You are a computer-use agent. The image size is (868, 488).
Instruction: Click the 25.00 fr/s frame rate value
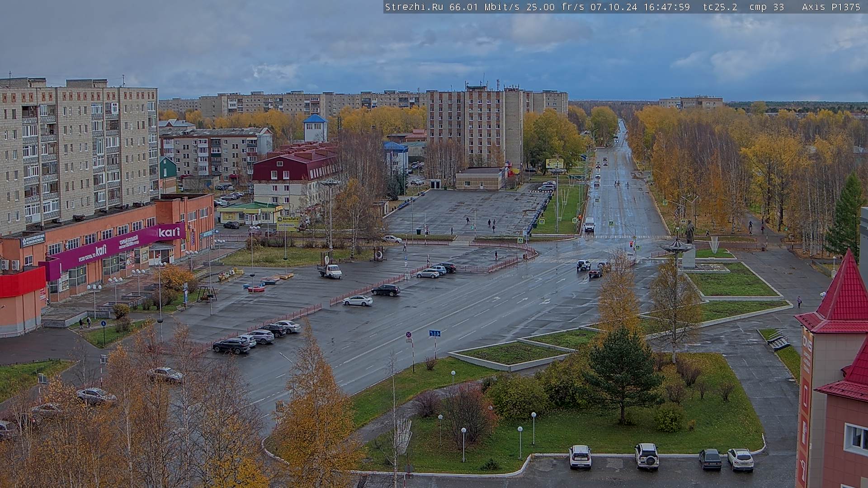[x=556, y=7]
